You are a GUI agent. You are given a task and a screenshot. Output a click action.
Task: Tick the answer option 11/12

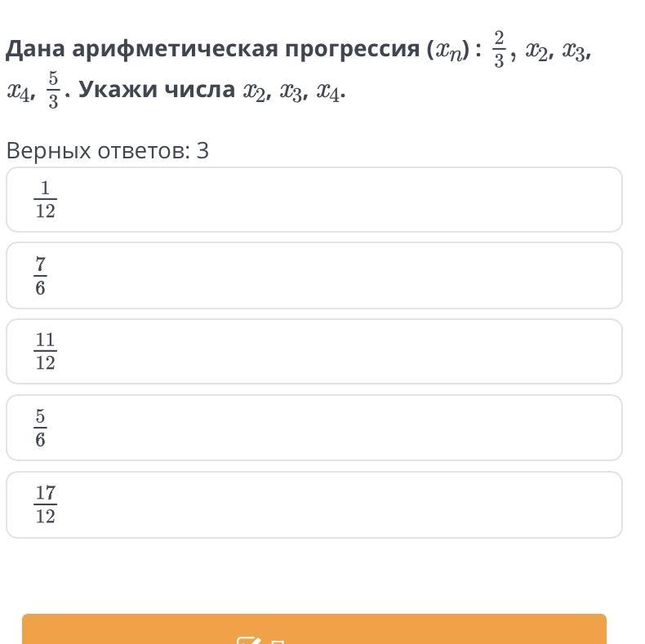pos(314,351)
